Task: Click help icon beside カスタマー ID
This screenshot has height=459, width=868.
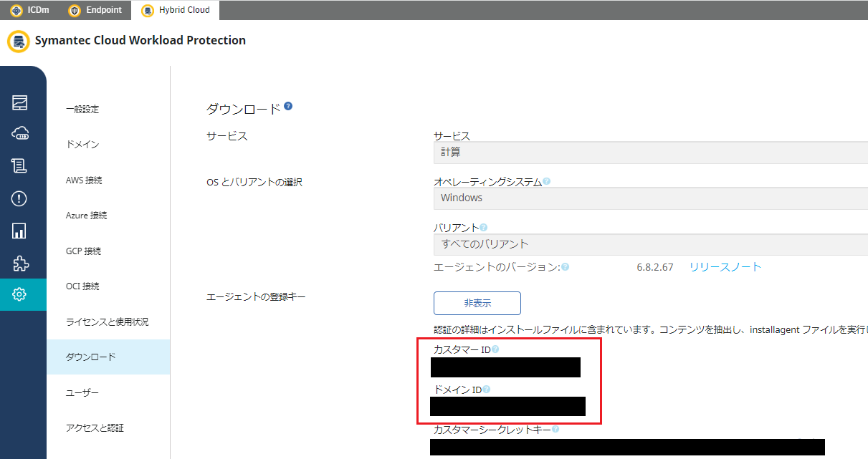Action: pyautogui.click(x=495, y=349)
